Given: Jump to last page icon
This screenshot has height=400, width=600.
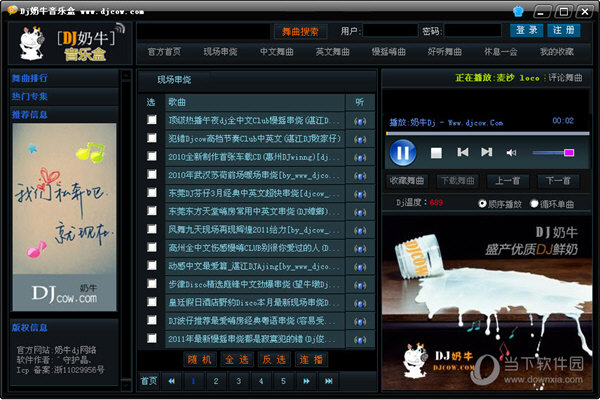Looking at the screenshot, I should coord(329,381).
